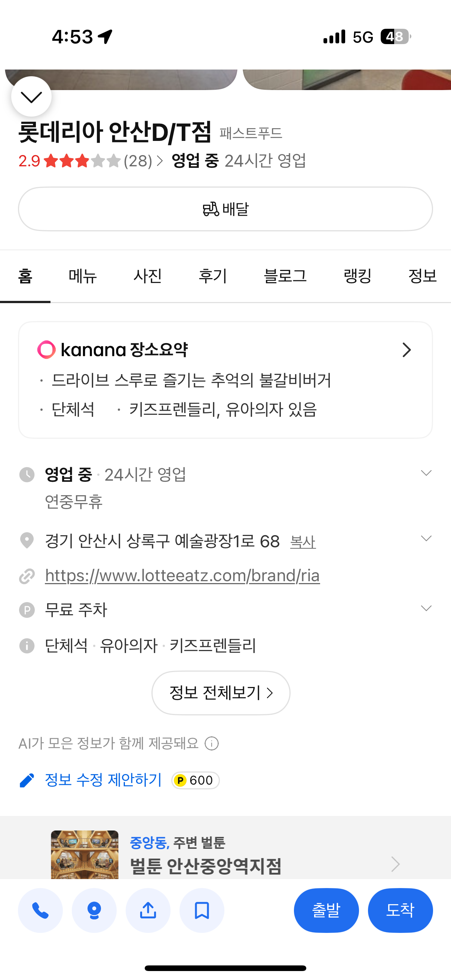Open the lotteeatz.com website link
The width and height of the screenshot is (451, 980).
(182, 575)
